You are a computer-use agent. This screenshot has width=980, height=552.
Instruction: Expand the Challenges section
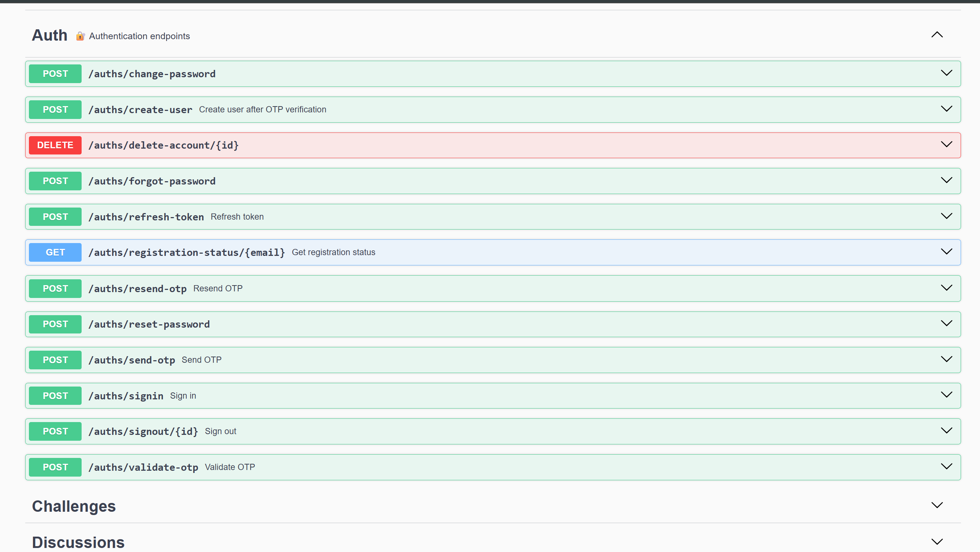pos(936,505)
